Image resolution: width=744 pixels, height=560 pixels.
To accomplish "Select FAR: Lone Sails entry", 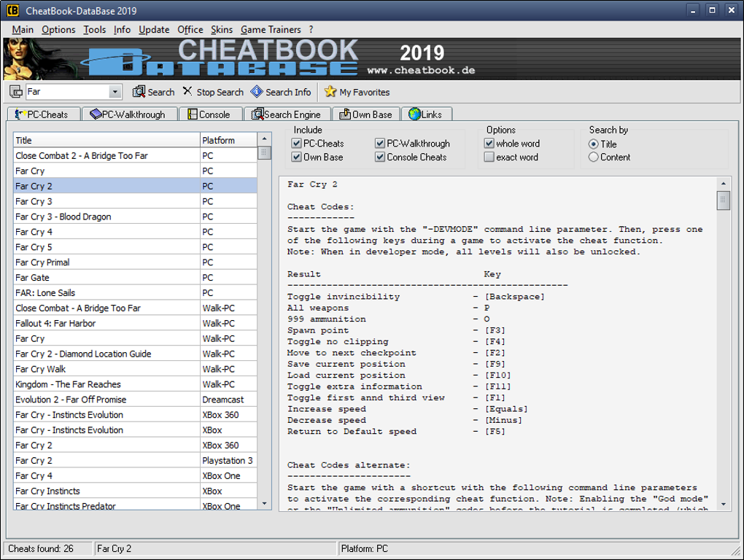I will (135, 292).
